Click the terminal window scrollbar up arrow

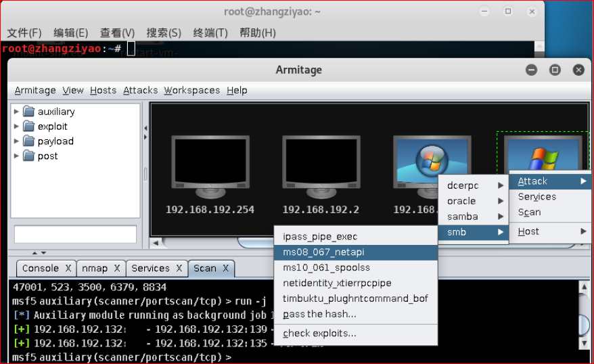tap(539, 47)
